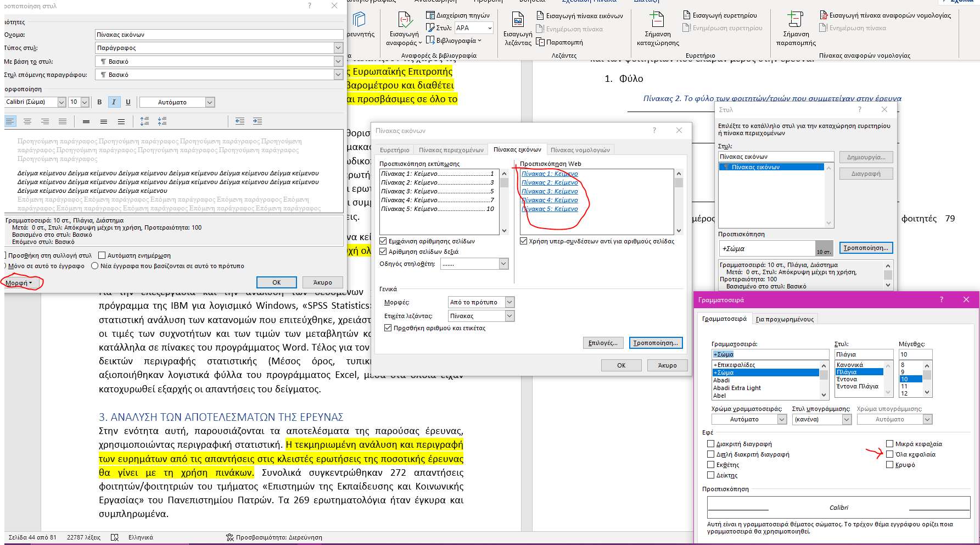
Task: Click Επιλογές button in Table of Figures dialog
Action: click(603, 343)
